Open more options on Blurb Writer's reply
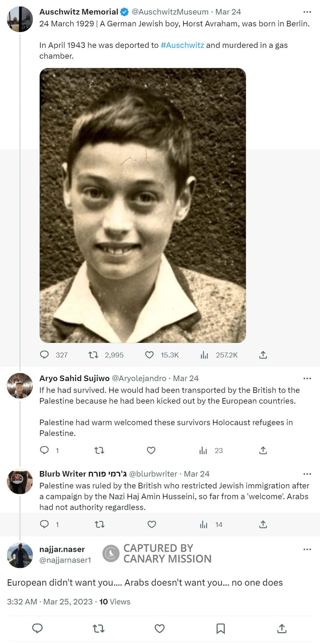Viewport: 320px width, 644px height. click(307, 474)
